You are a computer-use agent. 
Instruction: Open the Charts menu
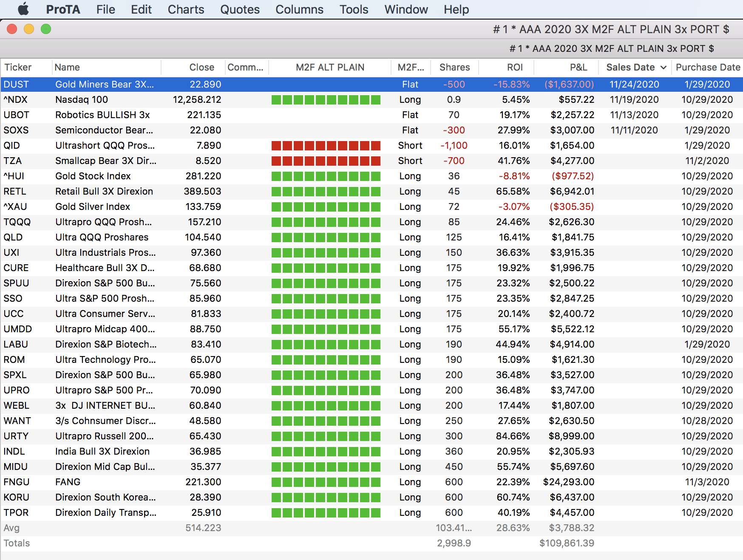[186, 9]
